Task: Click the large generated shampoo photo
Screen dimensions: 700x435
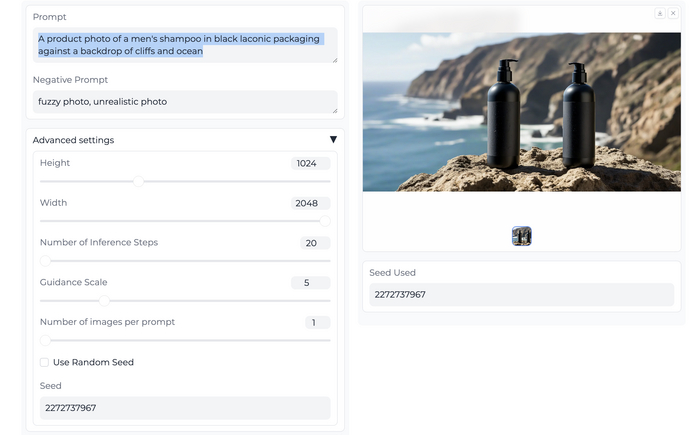Action: point(521,112)
